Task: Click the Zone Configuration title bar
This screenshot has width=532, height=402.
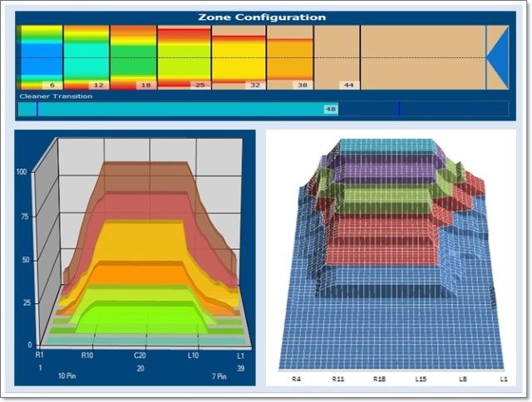Action: 262,17
